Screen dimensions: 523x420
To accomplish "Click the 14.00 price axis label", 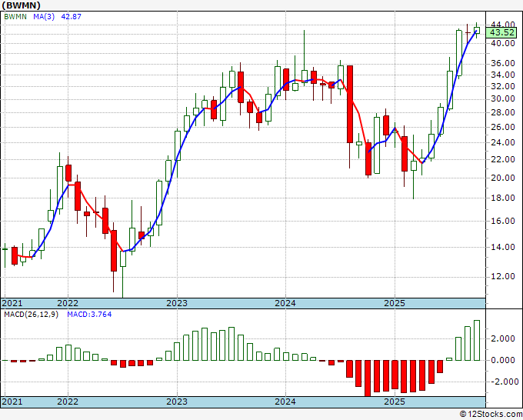I will point(502,247).
